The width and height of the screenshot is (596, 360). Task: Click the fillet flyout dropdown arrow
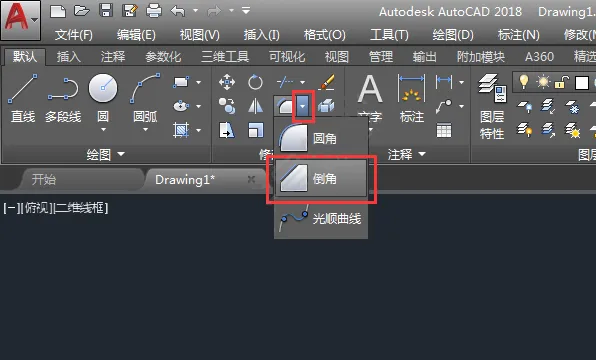click(303, 106)
